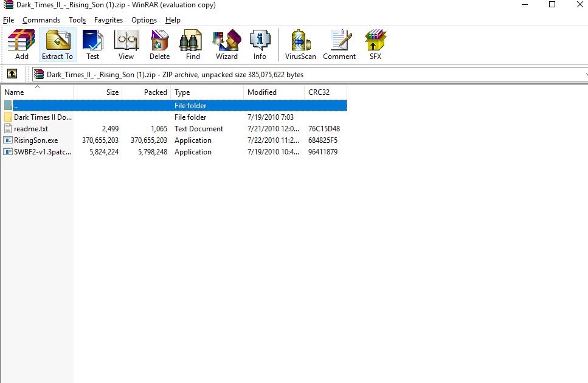Viewport: 588px width, 383px height.
Task: Select the Dark Times II folder icon
Action: click(8, 117)
